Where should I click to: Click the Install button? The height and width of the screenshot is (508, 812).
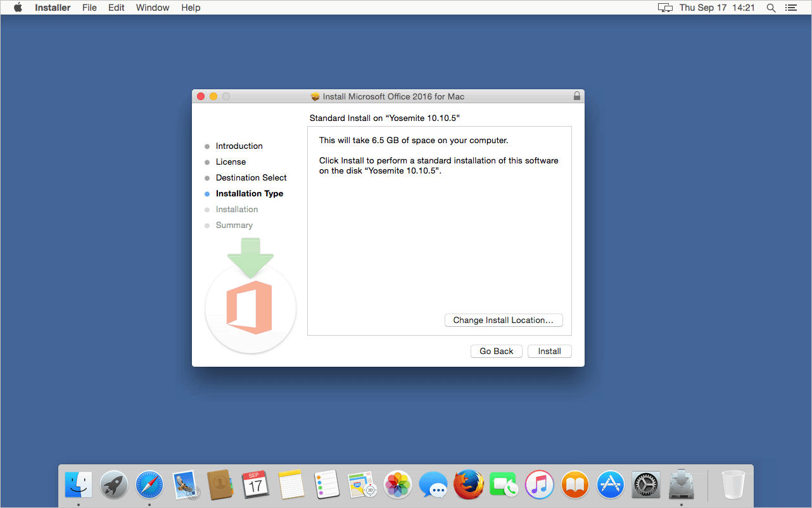(550, 351)
